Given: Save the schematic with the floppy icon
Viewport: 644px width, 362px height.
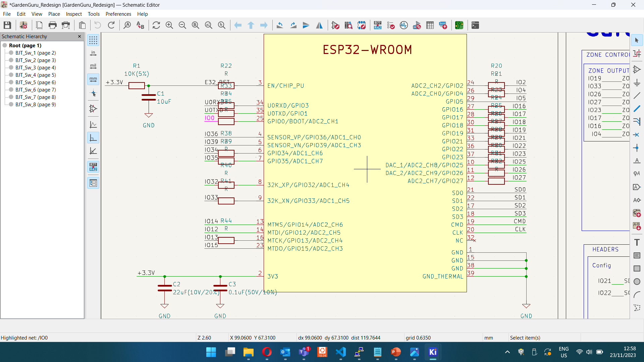Looking at the screenshot, I should [x=7, y=25].
